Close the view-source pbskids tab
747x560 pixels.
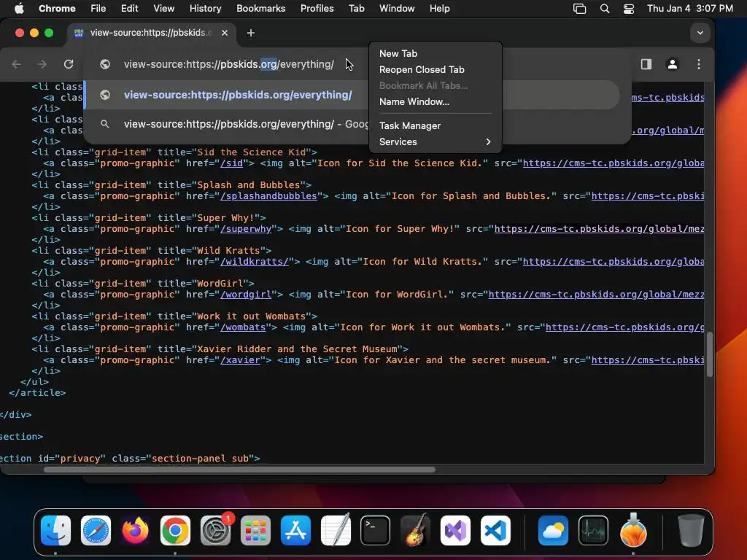click(225, 33)
